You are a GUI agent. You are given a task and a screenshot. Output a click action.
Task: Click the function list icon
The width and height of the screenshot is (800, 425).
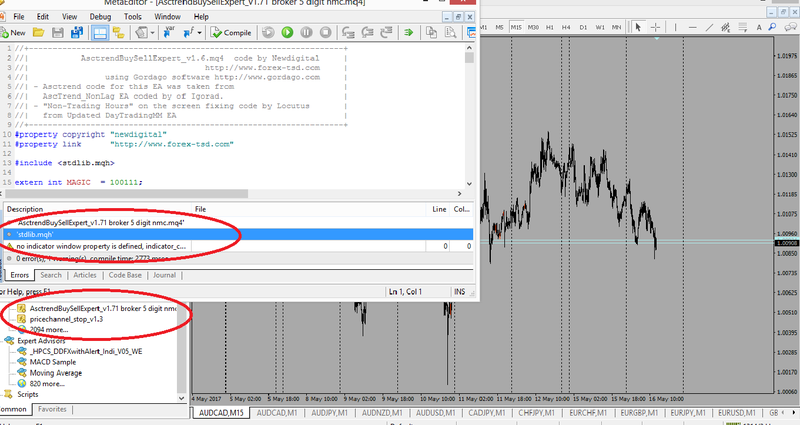pos(188,33)
